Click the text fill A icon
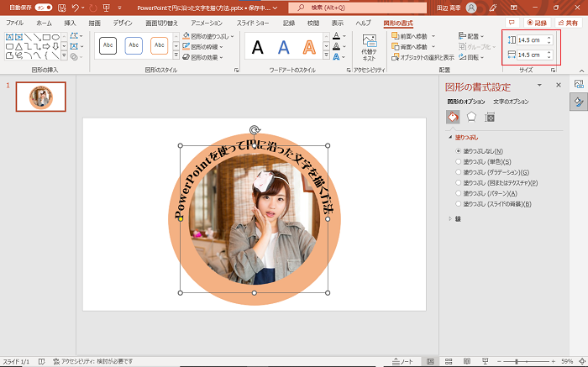This screenshot has height=367, width=588. [336, 36]
